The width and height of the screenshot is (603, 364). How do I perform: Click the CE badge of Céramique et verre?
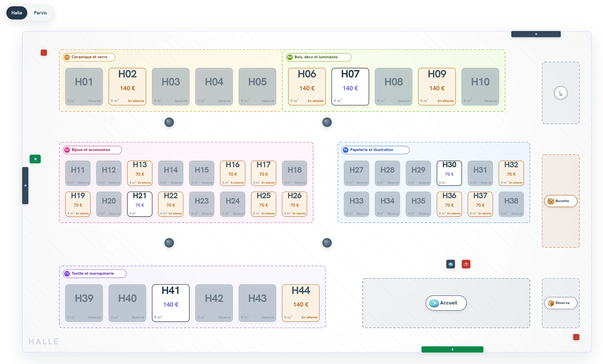67,57
